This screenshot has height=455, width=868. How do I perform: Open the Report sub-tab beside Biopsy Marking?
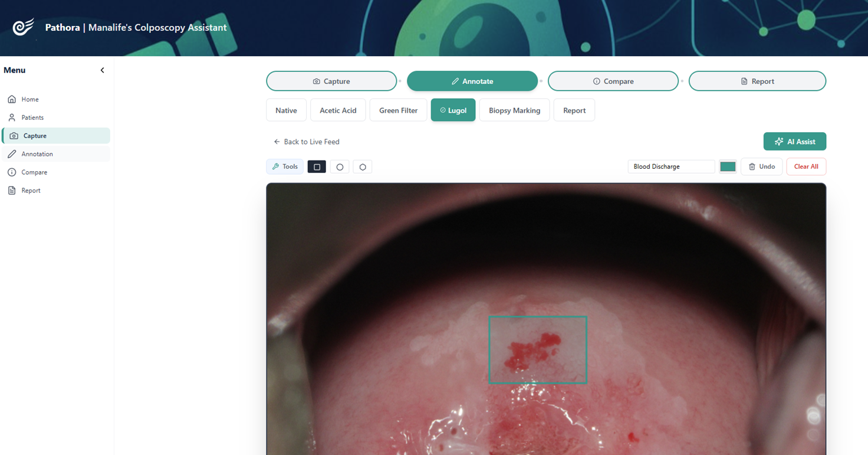[574, 110]
